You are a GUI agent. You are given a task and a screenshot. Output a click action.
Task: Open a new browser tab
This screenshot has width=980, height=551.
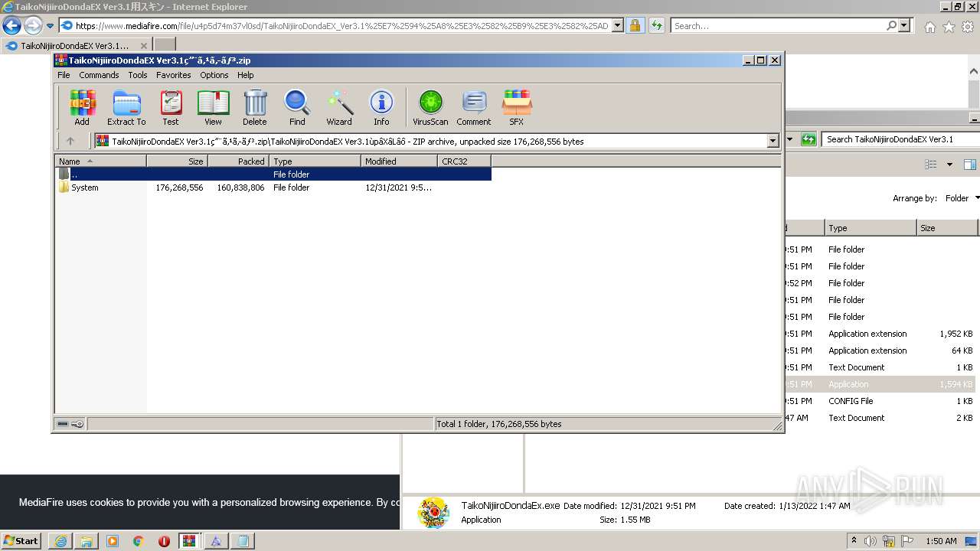[165, 45]
